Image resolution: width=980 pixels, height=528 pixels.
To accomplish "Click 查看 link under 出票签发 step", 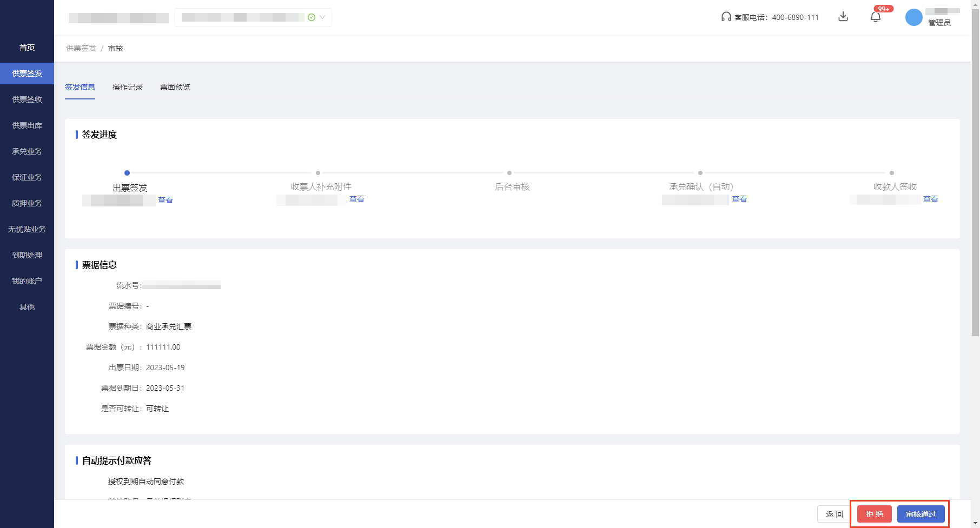I will pyautogui.click(x=165, y=200).
